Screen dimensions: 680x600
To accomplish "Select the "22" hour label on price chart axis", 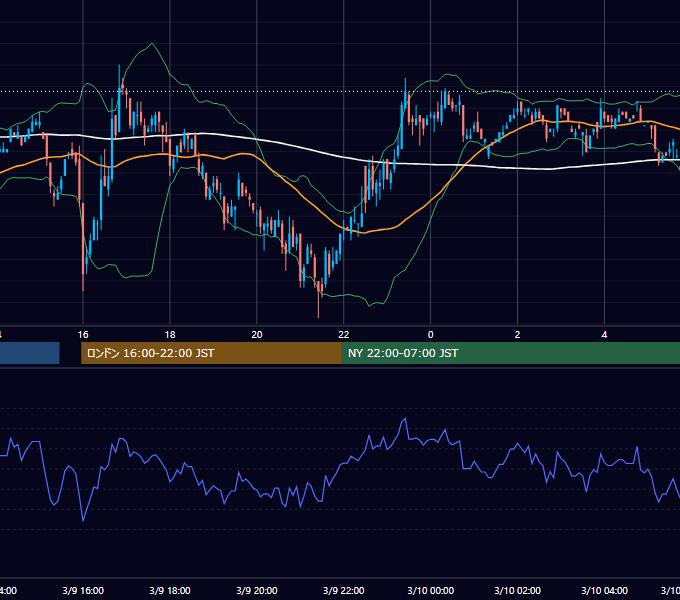I will (x=343, y=335).
